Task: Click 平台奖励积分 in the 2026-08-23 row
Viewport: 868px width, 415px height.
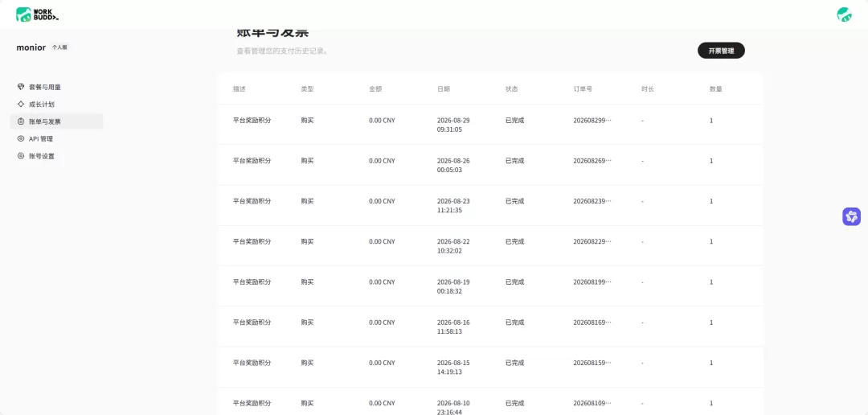Action: click(x=252, y=201)
